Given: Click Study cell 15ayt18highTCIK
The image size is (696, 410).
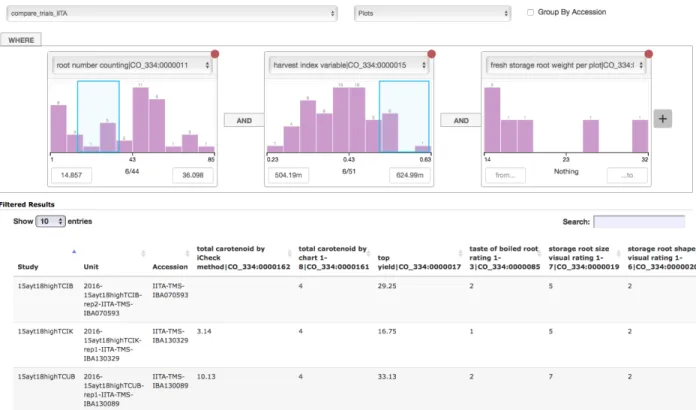Looking at the screenshot, I should click(45, 331).
